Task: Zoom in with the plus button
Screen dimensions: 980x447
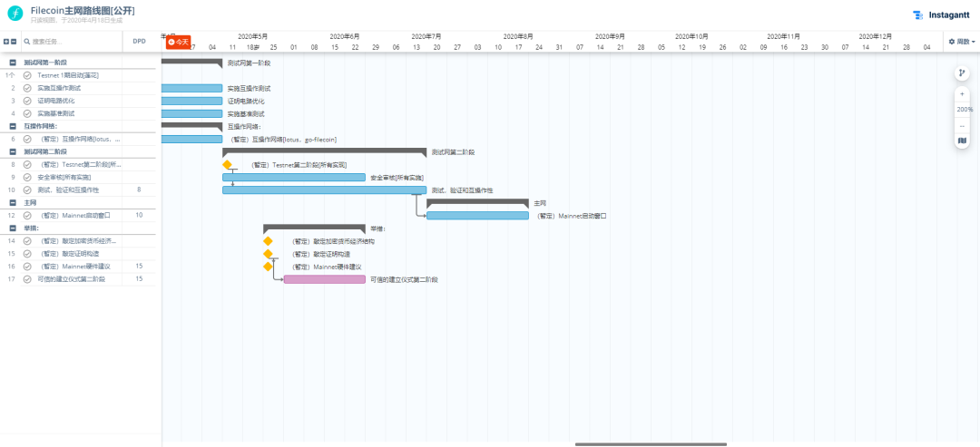Action: 962,94
